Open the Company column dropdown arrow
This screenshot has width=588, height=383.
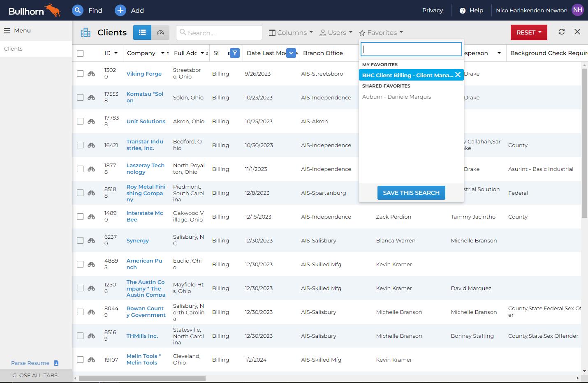pos(163,53)
